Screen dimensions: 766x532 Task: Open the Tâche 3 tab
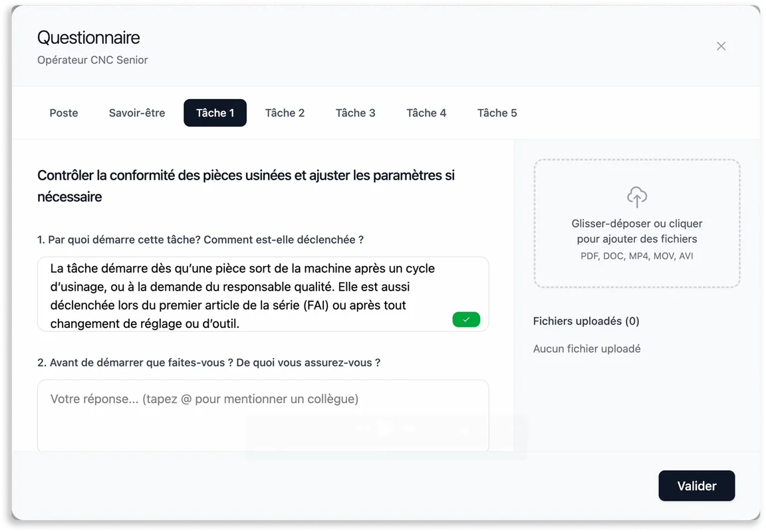pyautogui.click(x=355, y=113)
